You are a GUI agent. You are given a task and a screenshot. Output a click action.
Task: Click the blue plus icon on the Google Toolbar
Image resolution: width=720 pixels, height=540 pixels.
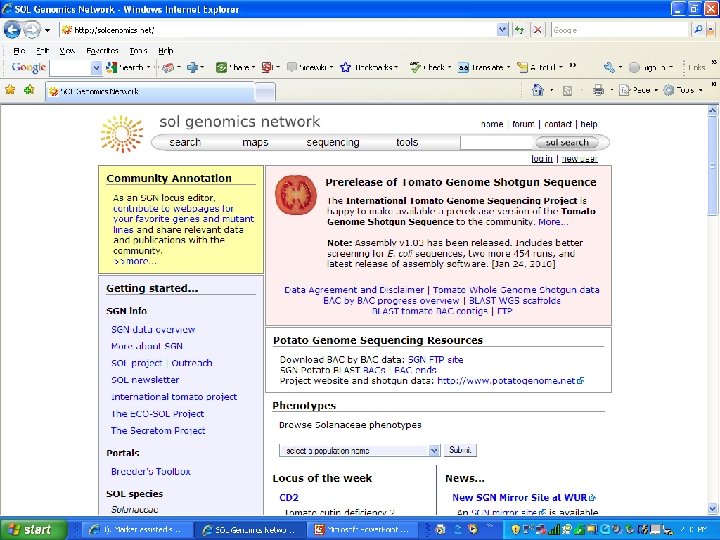(192, 68)
